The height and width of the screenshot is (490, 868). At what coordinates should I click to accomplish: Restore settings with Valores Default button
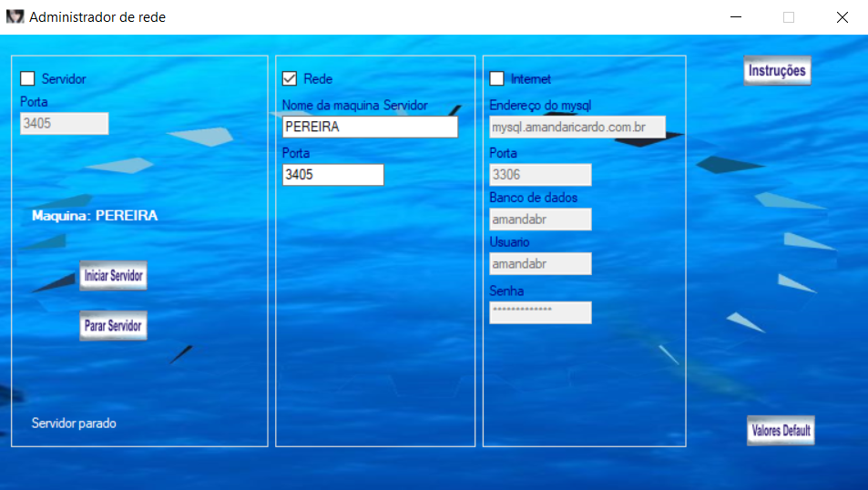point(781,430)
